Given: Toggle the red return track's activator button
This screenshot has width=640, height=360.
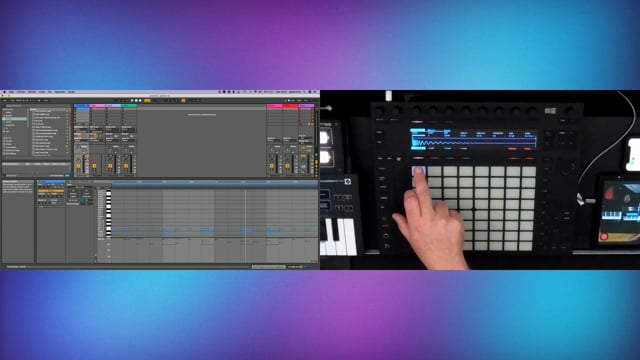Looking at the screenshot, I should 287,166.
